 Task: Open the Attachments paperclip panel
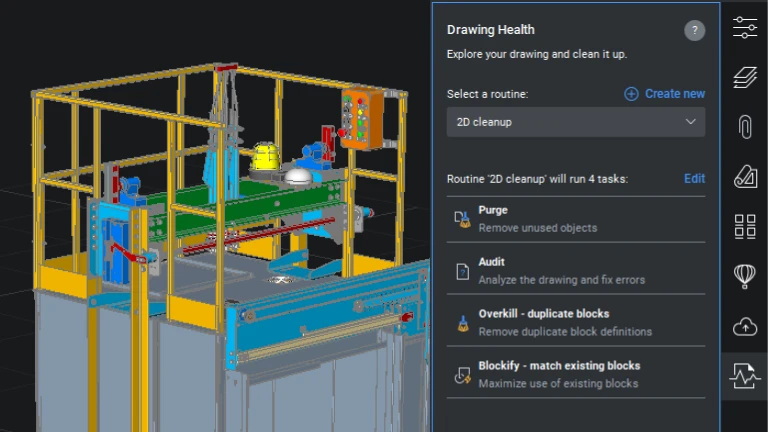click(745, 126)
